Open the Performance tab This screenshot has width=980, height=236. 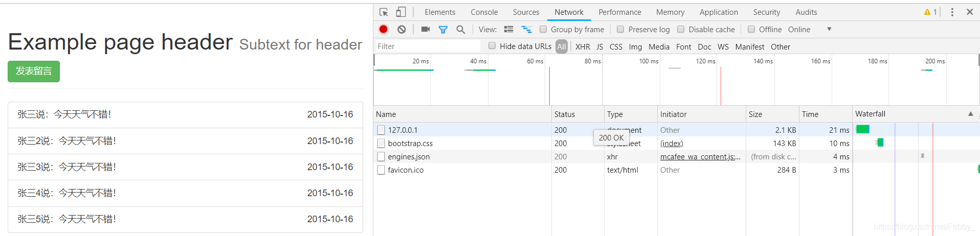620,12
